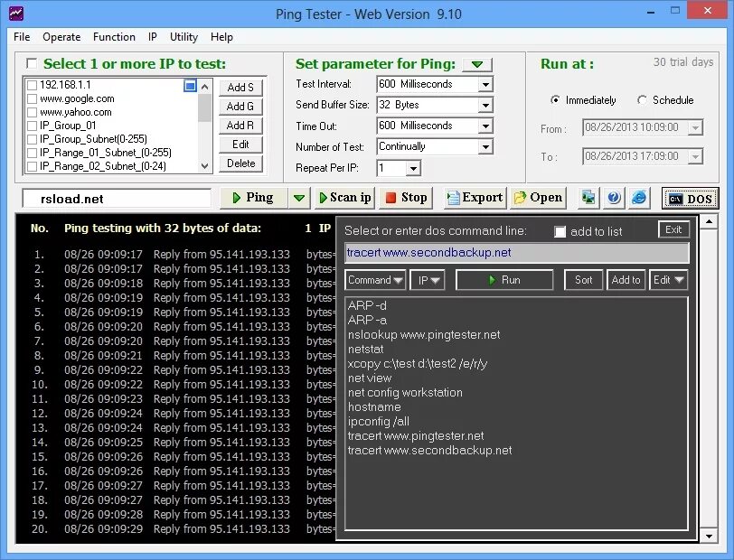Open the Function menu
Image resolution: width=734 pixels, height=560 pixels.
[114, 37]
